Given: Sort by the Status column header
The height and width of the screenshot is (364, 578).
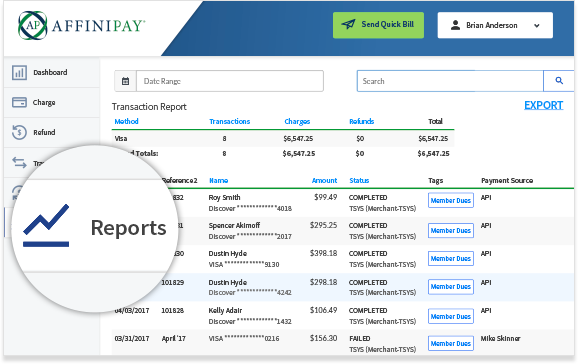Looking at the screenshot, I should 359,180.
